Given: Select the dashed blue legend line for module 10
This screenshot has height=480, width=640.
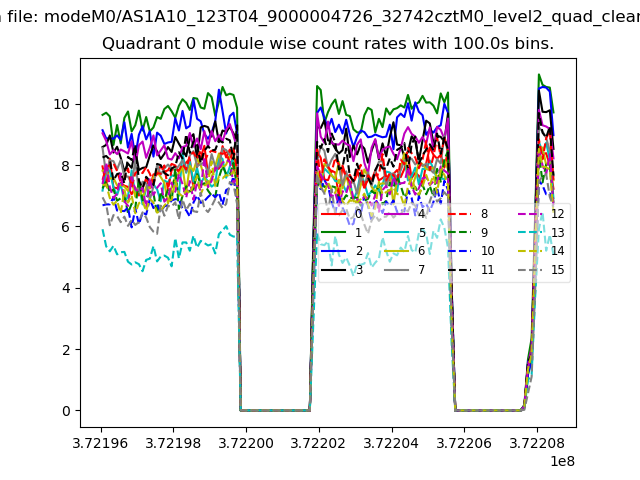Looking at the screenshot, I should tap(460, 251).
